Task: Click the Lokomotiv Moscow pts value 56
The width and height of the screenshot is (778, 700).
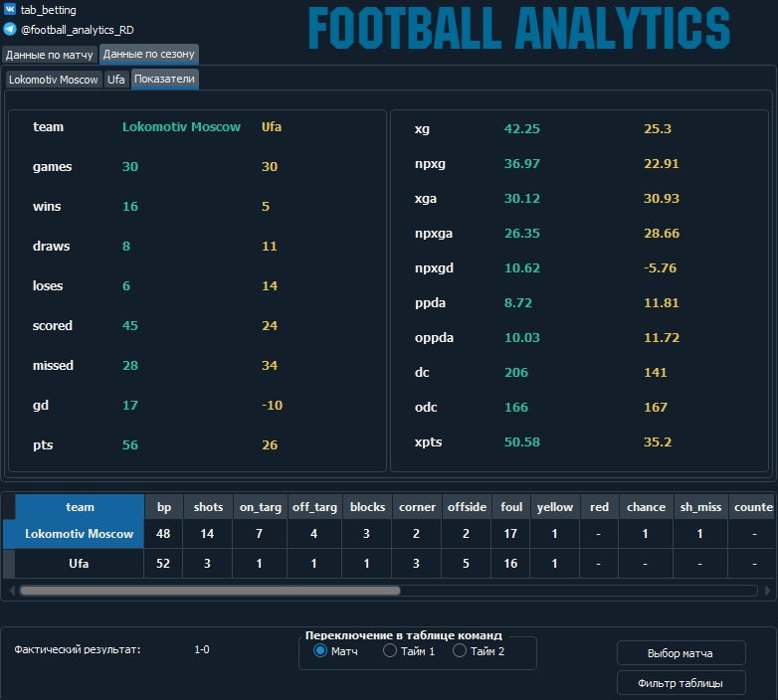Action: click(130, 444)
